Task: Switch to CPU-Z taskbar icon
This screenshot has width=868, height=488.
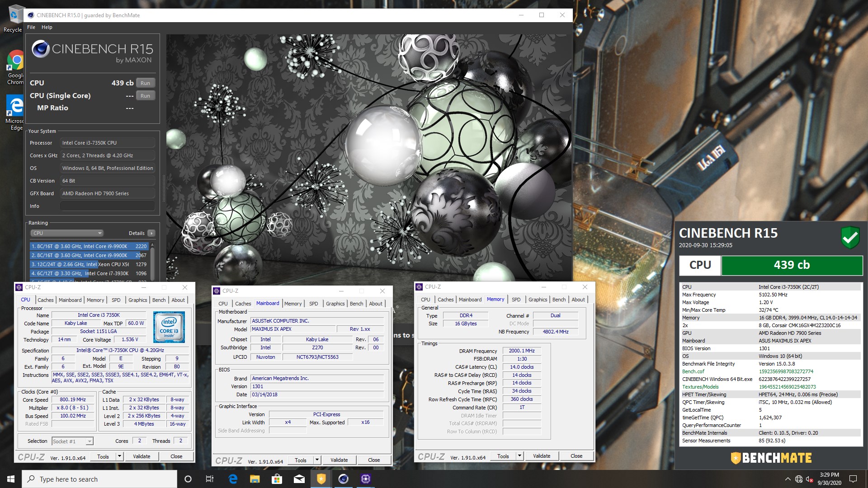Action: 365,479
